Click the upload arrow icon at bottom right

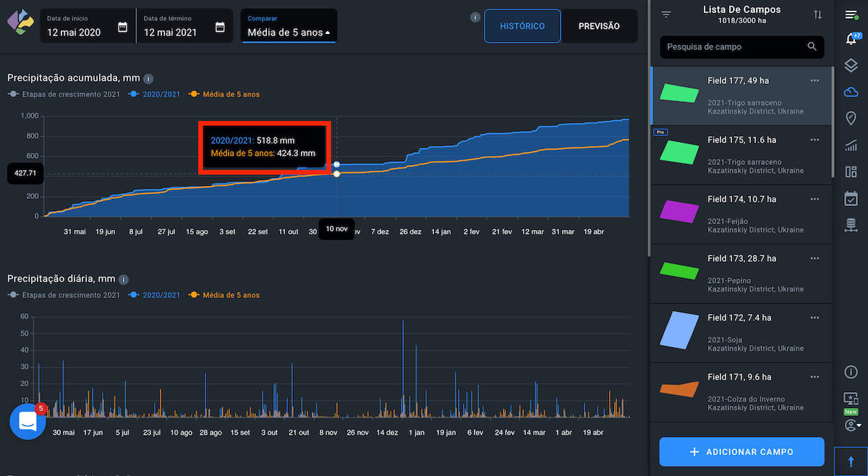click(851, 461)
